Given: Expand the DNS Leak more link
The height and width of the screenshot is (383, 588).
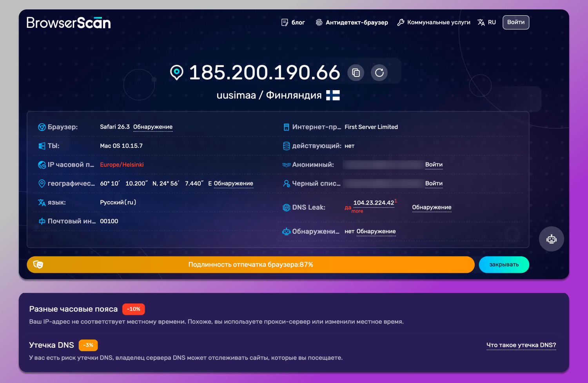Looking at the screenshot, I should [357, 211].
